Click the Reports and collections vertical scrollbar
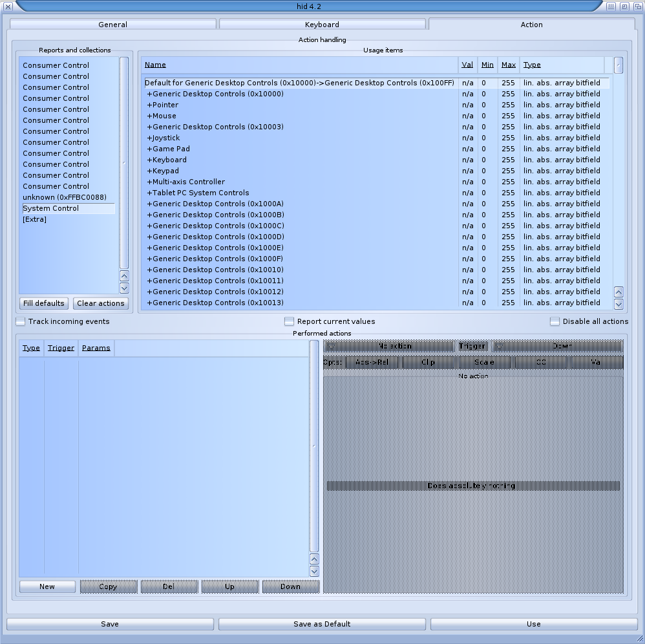645x644 pixels. (124, 162)
